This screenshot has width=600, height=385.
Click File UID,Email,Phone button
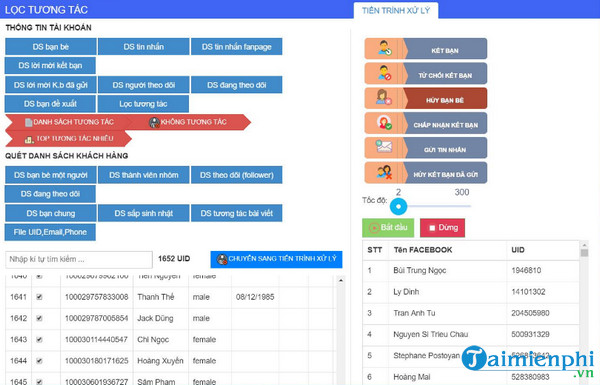50,232
